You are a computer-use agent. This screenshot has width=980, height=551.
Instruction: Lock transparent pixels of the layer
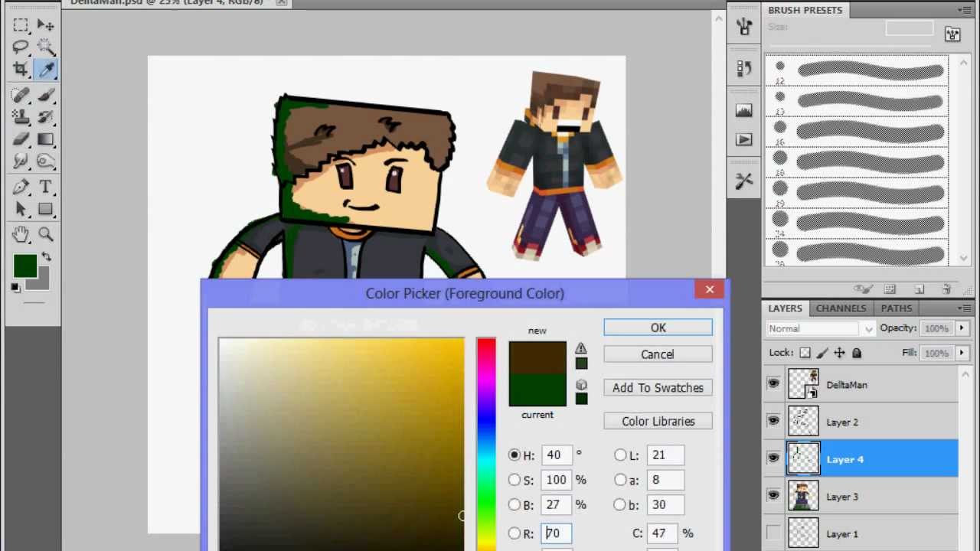point(805,353)
